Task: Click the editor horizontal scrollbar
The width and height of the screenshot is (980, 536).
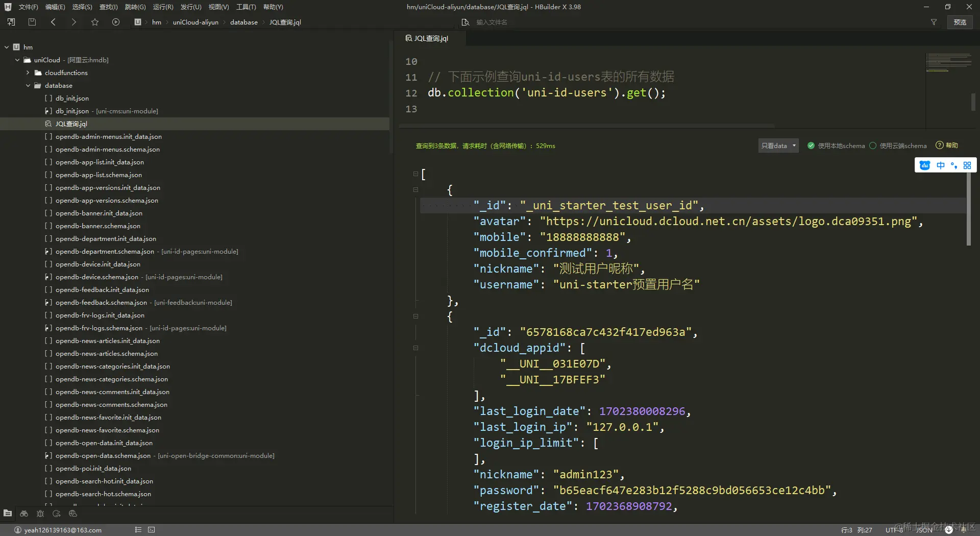Action: 587,126
